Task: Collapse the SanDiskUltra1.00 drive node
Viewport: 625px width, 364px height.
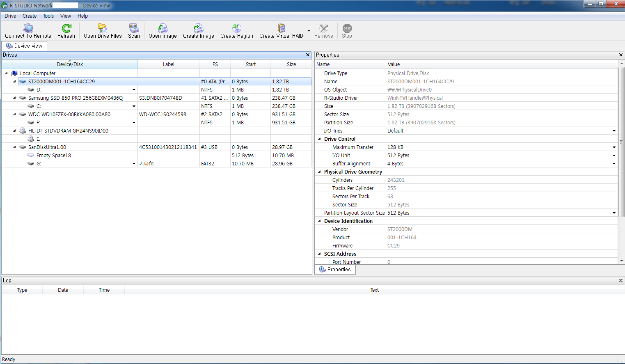Action: pyautogui.click(x=14, y=147)
